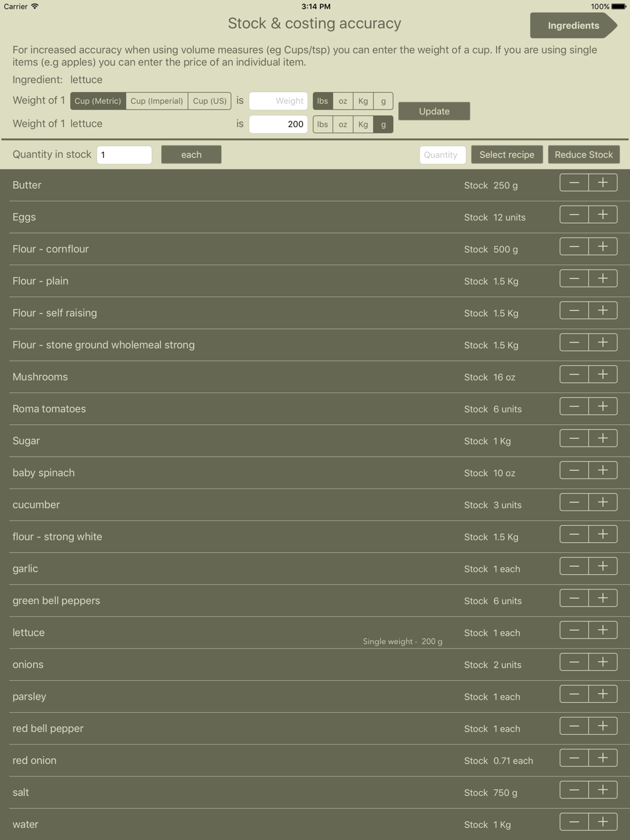The width and height of the screenshot is (630, 840).
Task: Edit the lettuce weight field showing 200
Action: coord(278,124)
